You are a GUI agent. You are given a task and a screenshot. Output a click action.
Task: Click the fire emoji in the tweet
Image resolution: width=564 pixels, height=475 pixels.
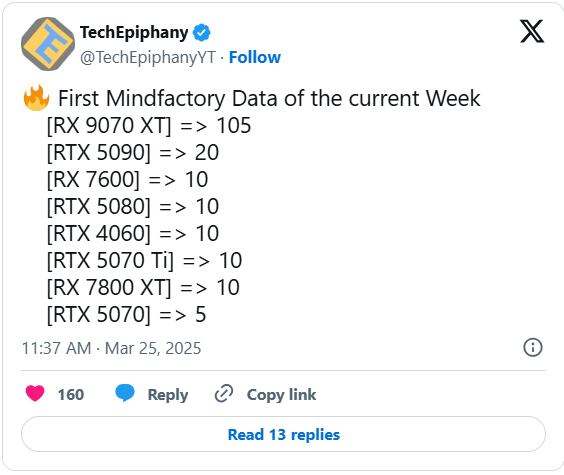click(x=36, y=98)
